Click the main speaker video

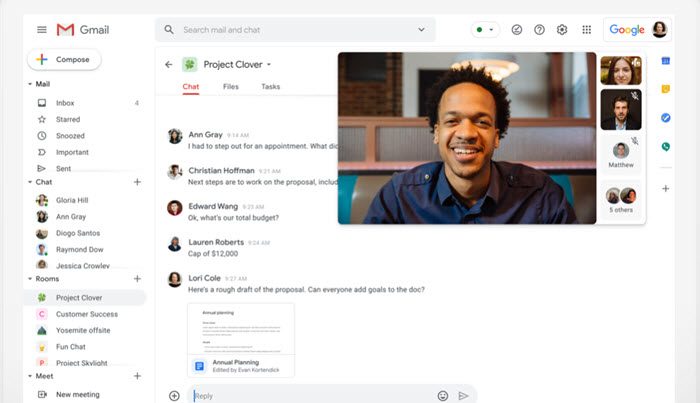tap(467, 138)
